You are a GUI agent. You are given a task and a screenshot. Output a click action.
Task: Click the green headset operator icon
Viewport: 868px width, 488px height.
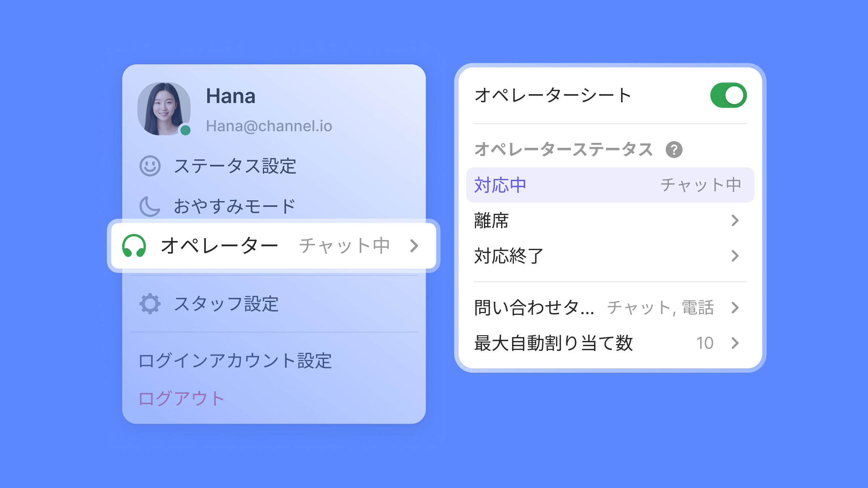tap(134, 246)
